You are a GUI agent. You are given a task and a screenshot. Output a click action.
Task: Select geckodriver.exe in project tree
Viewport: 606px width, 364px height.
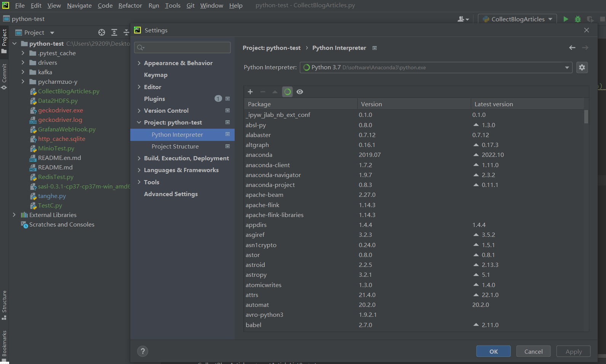(x=61, y=110)
